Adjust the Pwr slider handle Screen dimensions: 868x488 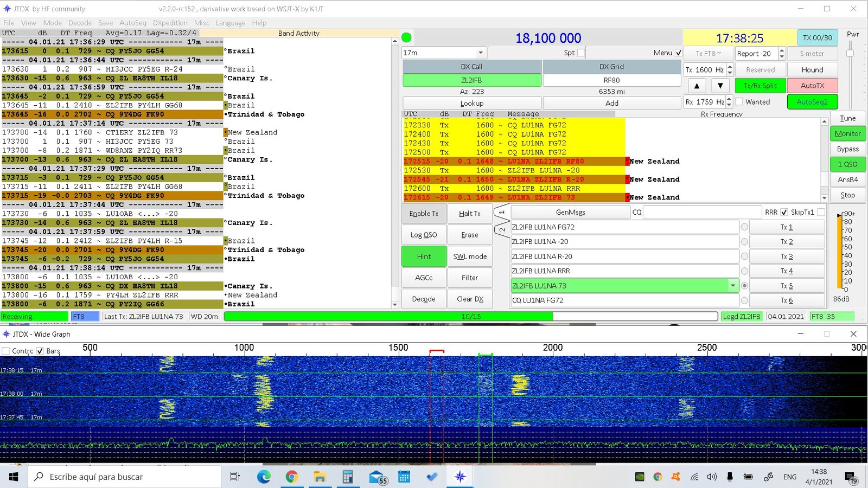(x=850, y=53)
